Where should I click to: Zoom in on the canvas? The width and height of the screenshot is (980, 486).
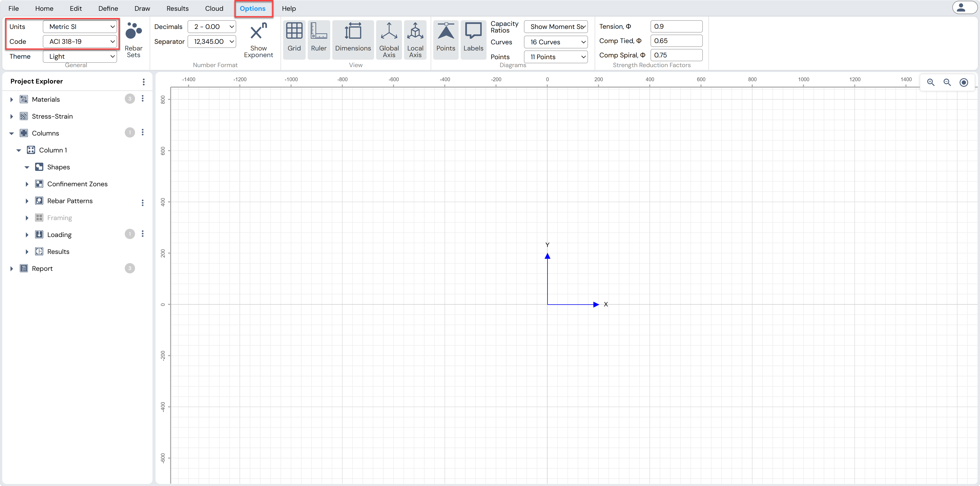(931, 82)
